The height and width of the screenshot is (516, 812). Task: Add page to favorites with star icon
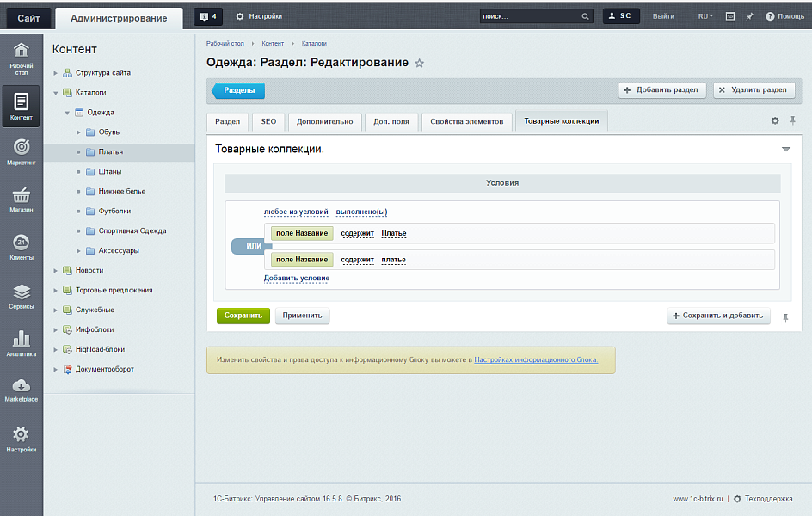pyautogui.click(x=420, y=63)
